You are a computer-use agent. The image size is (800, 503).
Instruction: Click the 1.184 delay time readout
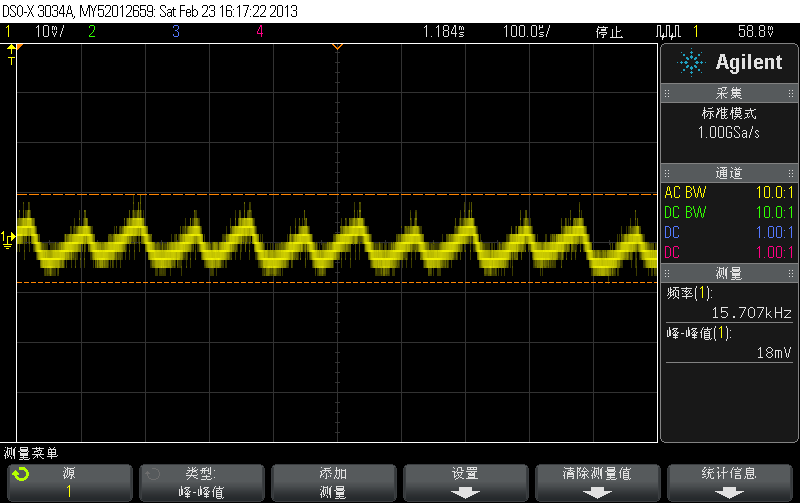click(x=444, y=32)
